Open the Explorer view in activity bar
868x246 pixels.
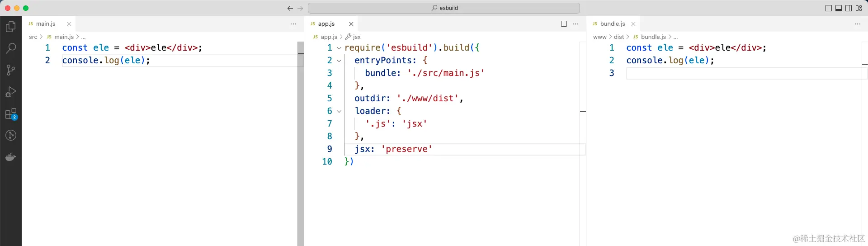tap(11, 27)
